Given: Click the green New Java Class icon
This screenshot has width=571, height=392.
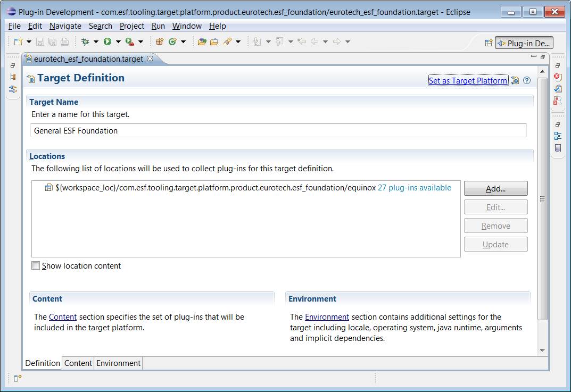Looking at the screenshot, I should click(172, 41).
